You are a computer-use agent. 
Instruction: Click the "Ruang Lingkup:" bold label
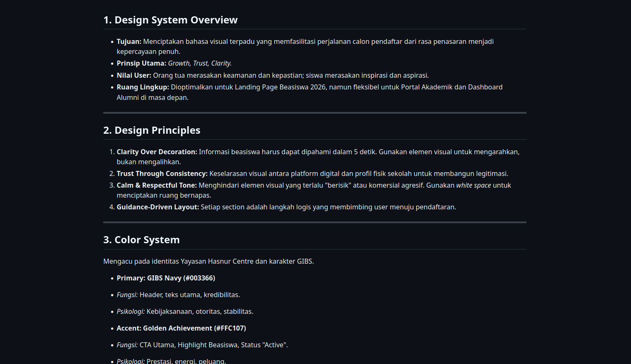click(143, 87)
